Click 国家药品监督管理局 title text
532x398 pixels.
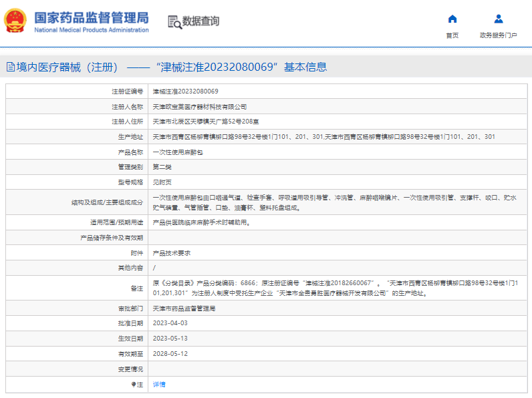(92, 18)
